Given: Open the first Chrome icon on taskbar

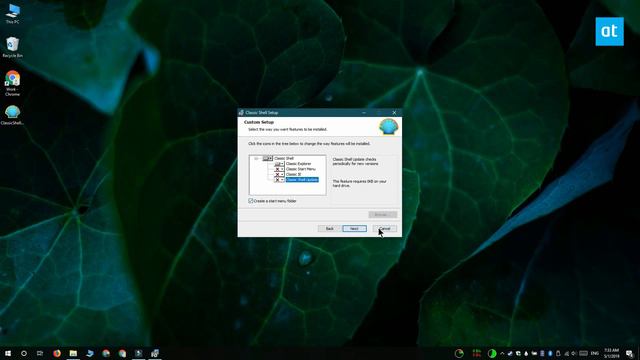Looking at the screenshot, I should pos(106,353).
